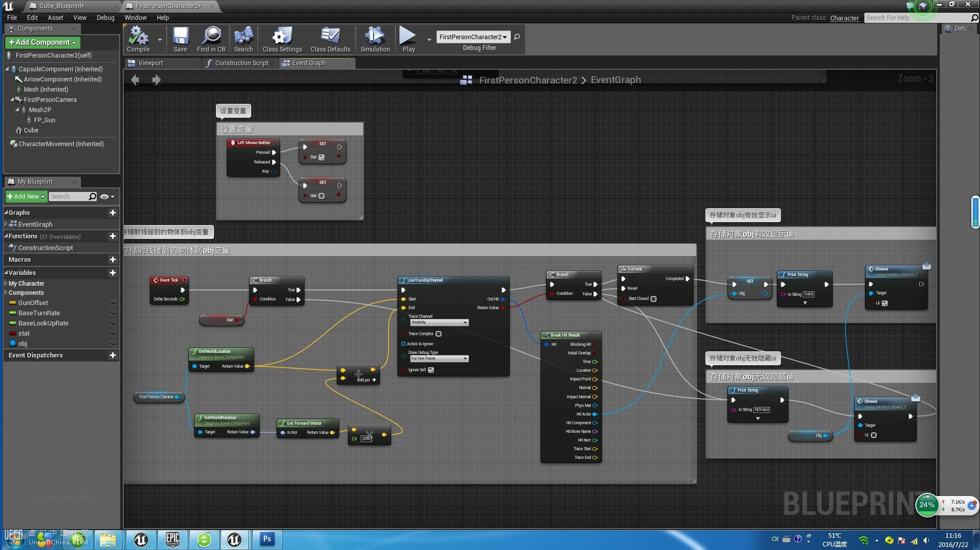Open the Character parent class link
The image size is (980, 550).
coord(844,18)
